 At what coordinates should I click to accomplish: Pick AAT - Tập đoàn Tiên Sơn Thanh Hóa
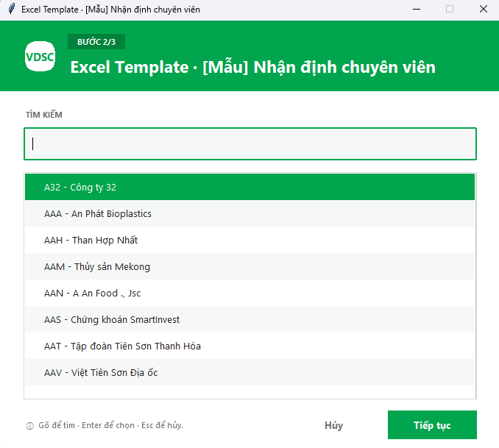(249, 346)
